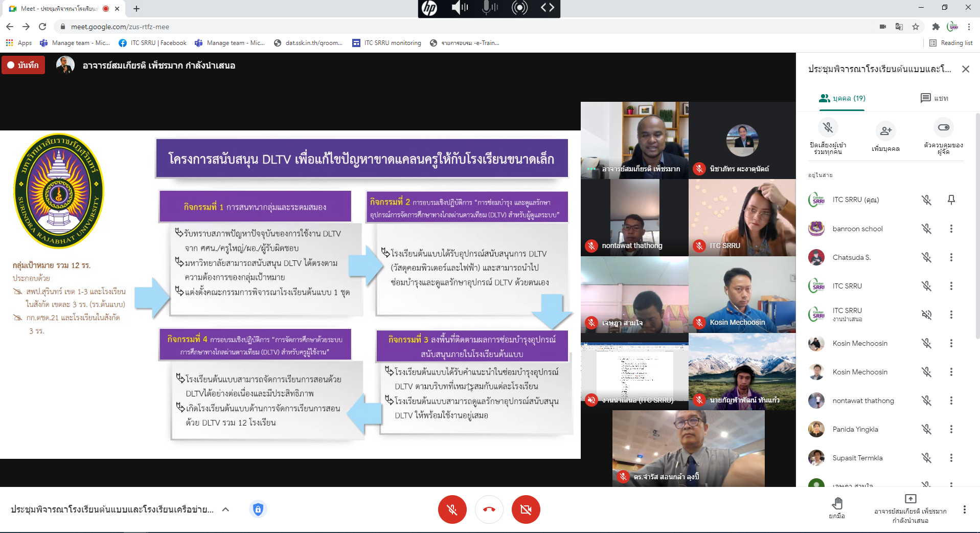The height and width of the screenshot is (533, 980).
Task: Select the people (19) tab
Action: [842, 98]
